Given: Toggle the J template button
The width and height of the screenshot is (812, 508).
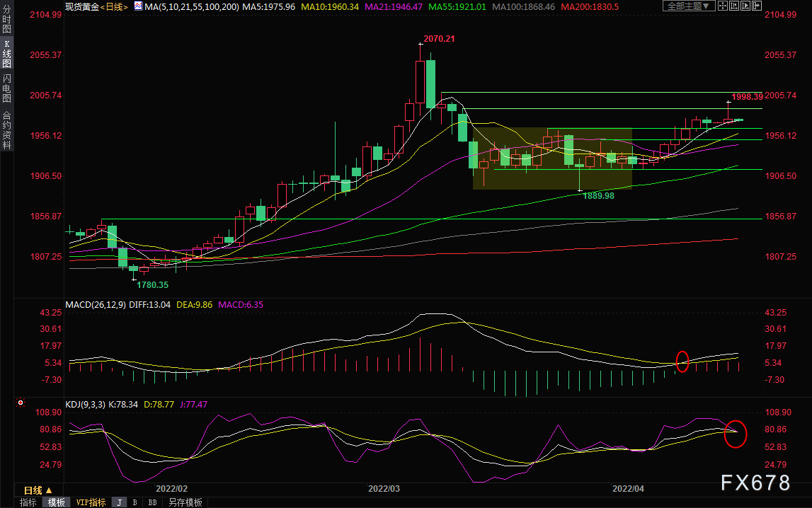Looking at the screenshot, I should [120, 502].
